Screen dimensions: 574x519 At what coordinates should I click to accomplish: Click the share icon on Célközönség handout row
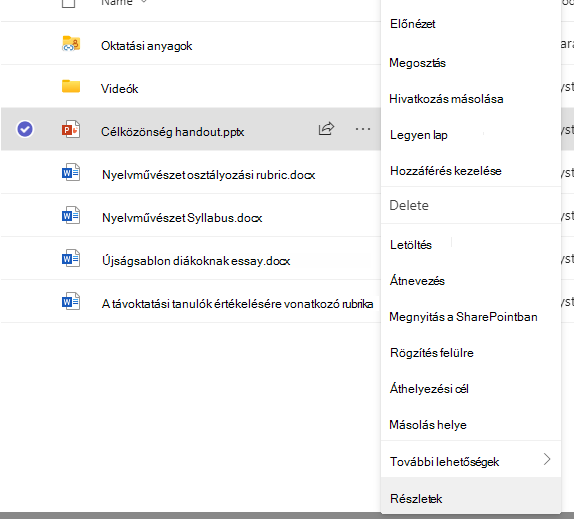tap(326, 128)
